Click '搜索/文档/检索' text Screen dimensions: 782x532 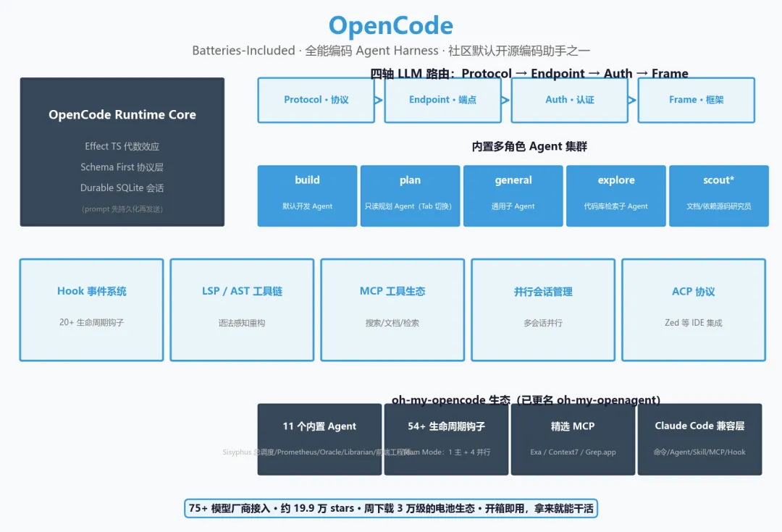coord(392,323)
